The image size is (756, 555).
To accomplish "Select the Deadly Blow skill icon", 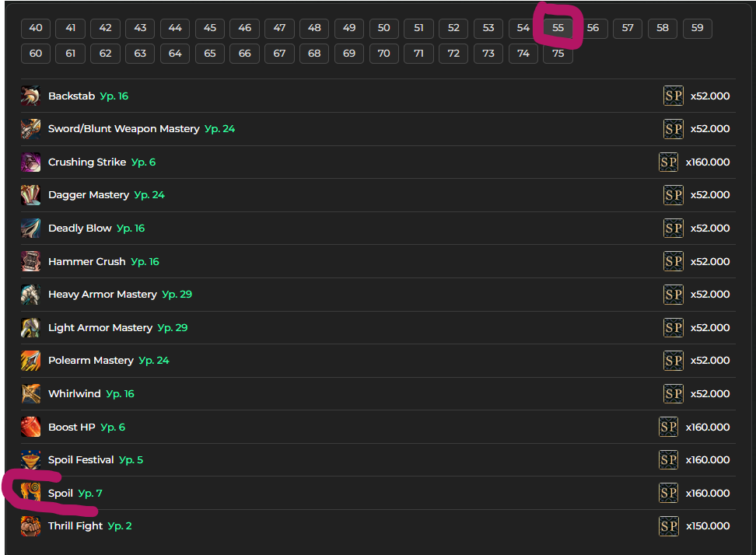I will pyautogui.click(x=30, y=228).
